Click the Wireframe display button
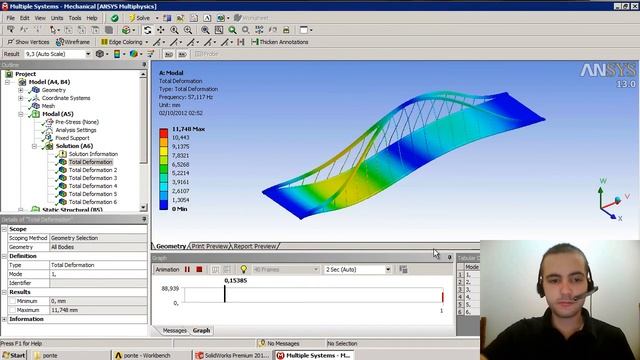Screen dimensions: 640x360 (73, 42)
